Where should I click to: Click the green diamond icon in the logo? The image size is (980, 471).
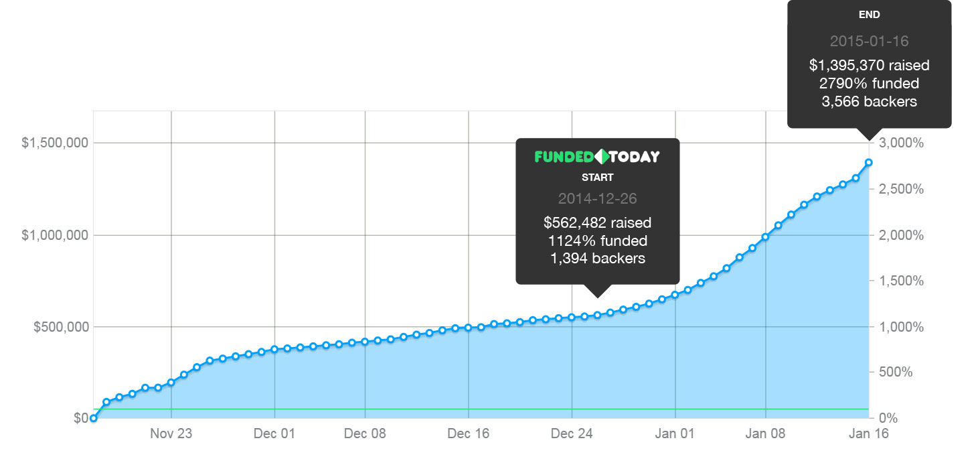pyautogui.click(x=602, y=157)
